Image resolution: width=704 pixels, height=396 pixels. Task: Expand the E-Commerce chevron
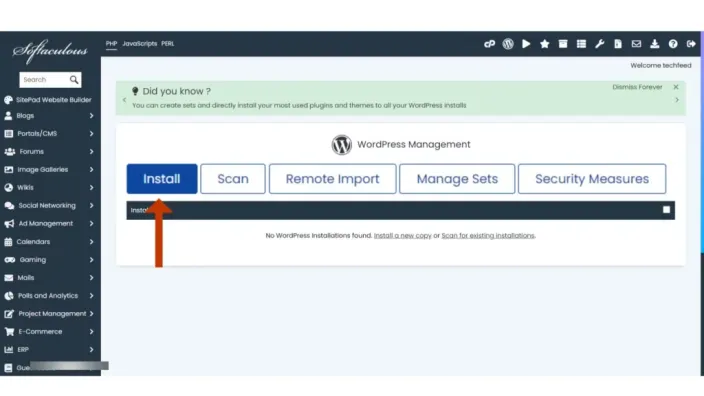[x=91, y=332]
